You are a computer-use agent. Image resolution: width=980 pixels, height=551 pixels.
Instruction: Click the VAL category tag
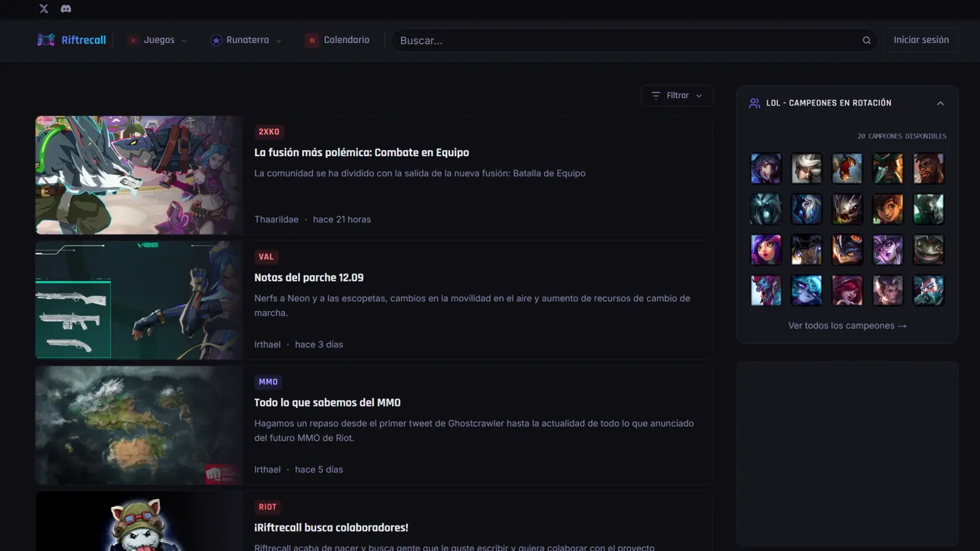click(266, 257)
